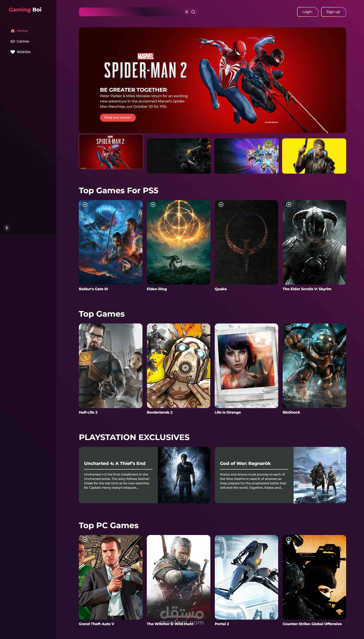The width and height of the screenshot is (364, 639).
Task: Open the Grand Theft Auto V cover
Action: pos(110,577)
